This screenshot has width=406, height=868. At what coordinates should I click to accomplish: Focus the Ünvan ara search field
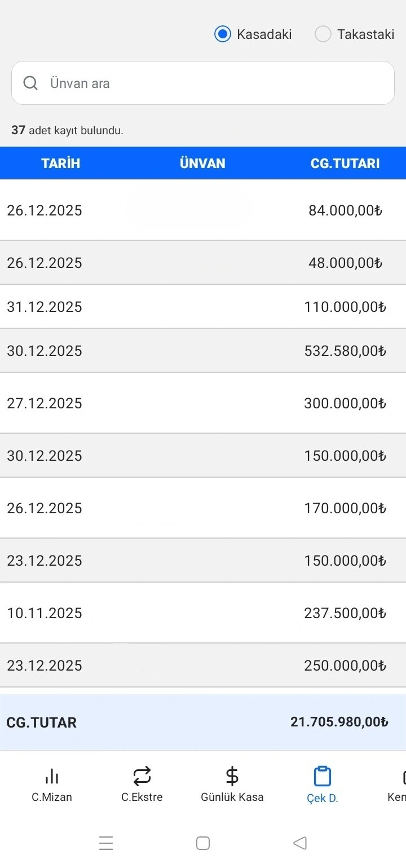pyautogui.click(x=214, y=83)
